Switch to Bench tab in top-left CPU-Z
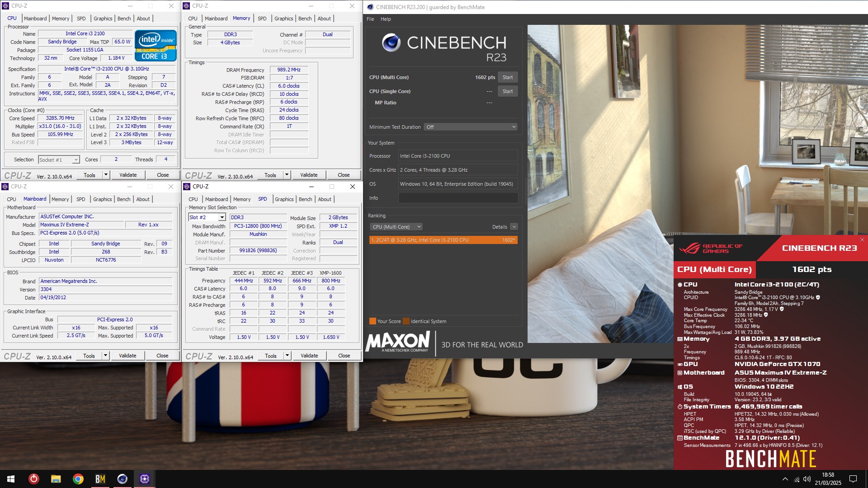The height and width of the screenshot is (488, 868). tap(124, 19)
